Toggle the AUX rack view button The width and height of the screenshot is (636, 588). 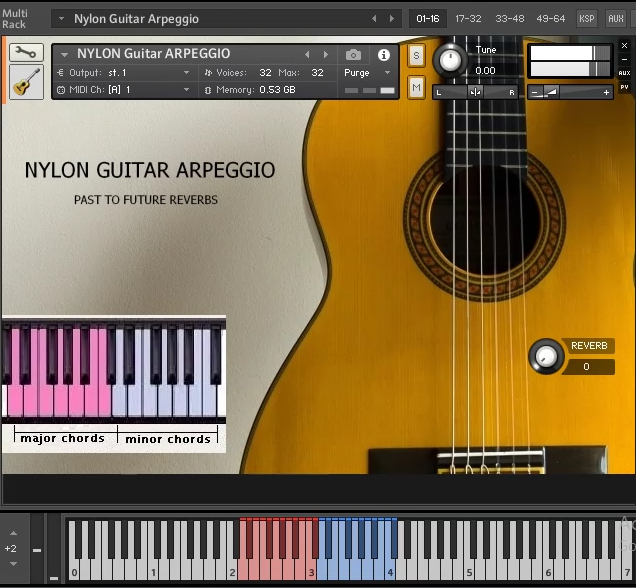coord(615,19)
